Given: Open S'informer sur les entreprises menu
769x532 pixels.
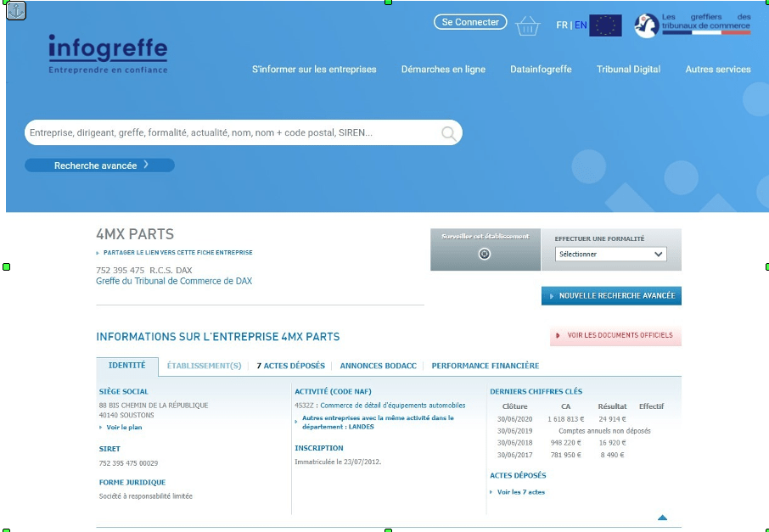Looking at the screenshot, I should click(314, 70).
